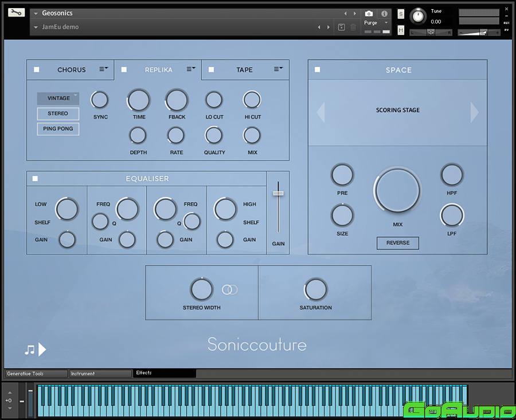The image size is (516, 420).
Task: Click the Hi Cut knob
Action: point(252,100)
